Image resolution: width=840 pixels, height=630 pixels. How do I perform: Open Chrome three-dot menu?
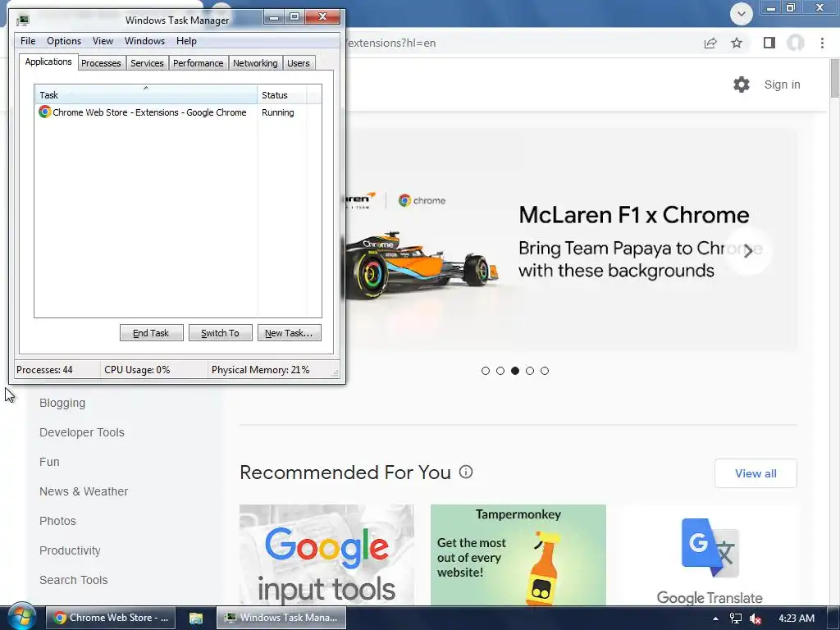(x=822, y=43)
